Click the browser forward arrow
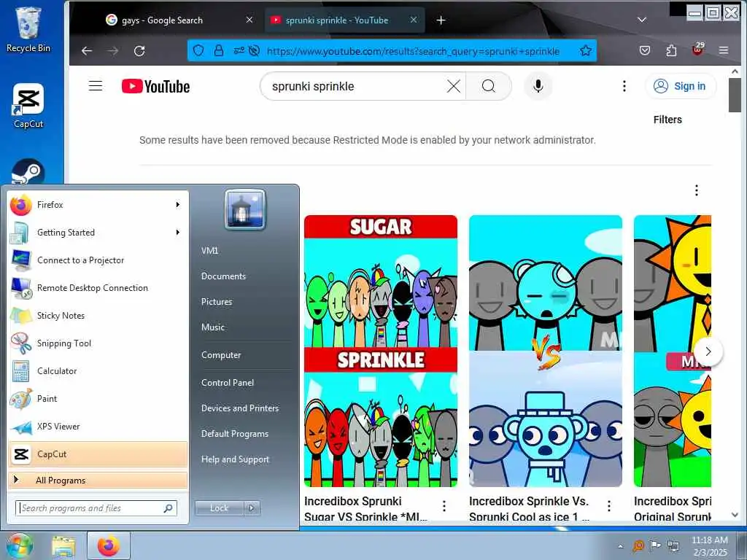 tap(113, 51)
